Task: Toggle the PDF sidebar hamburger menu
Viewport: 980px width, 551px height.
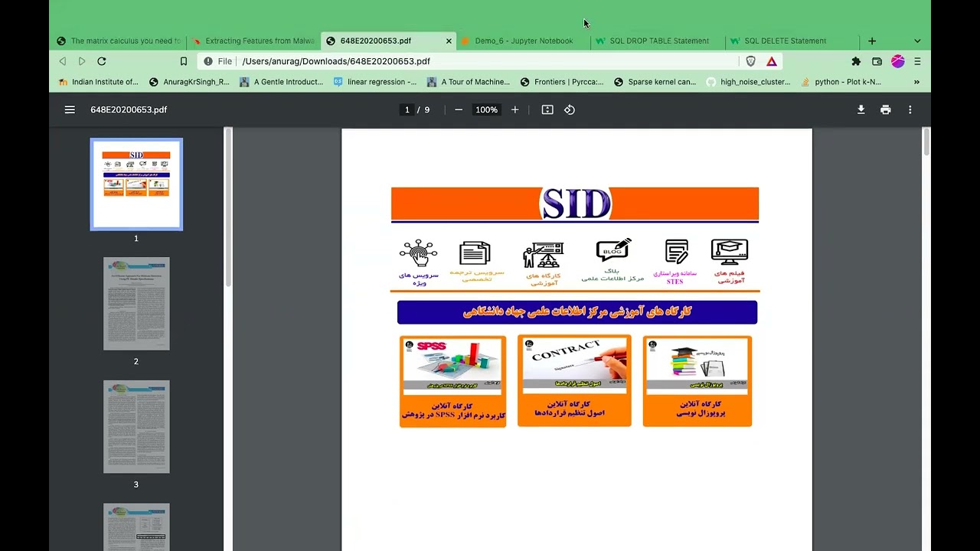Action: [x=70, y=109]
